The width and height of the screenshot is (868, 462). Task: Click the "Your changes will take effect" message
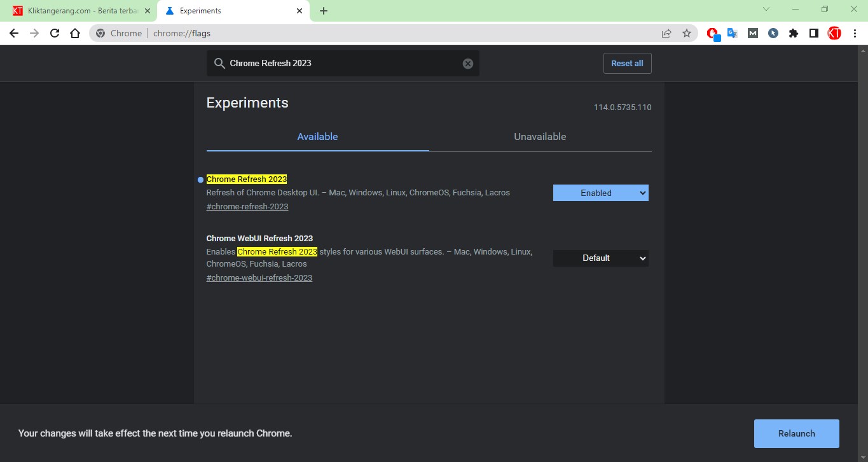click(155, 433)
